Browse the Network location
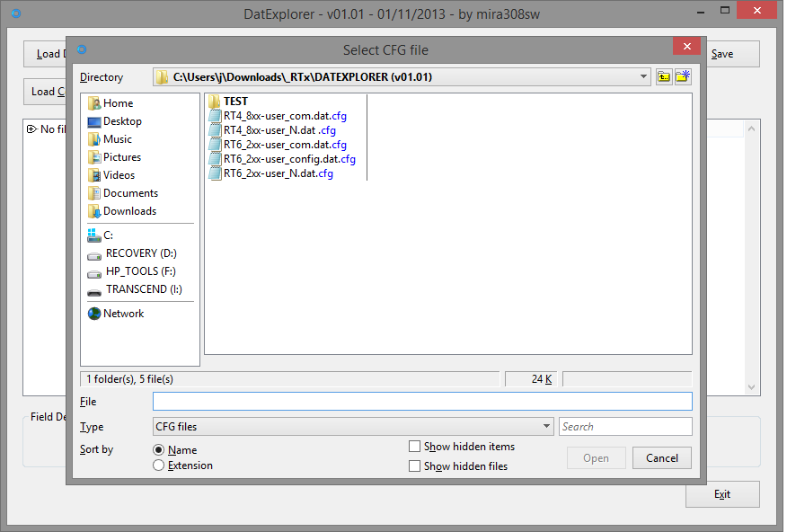Screen dimensions: 787x532 pos(123,314)
